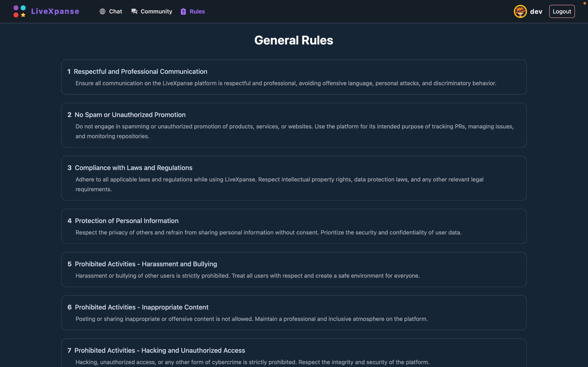Click the dev user avatar image
The height and width of the screenshot is (367, 588).
(520, 11)
